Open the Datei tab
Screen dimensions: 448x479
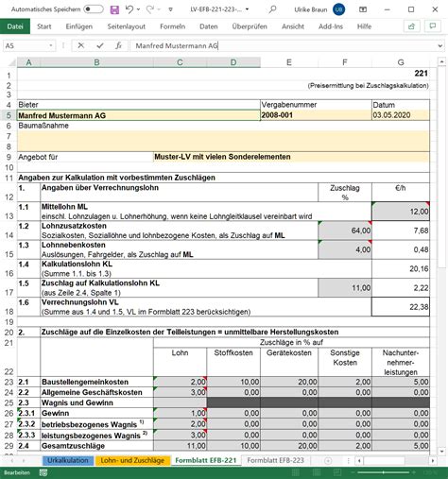(15, 26)
